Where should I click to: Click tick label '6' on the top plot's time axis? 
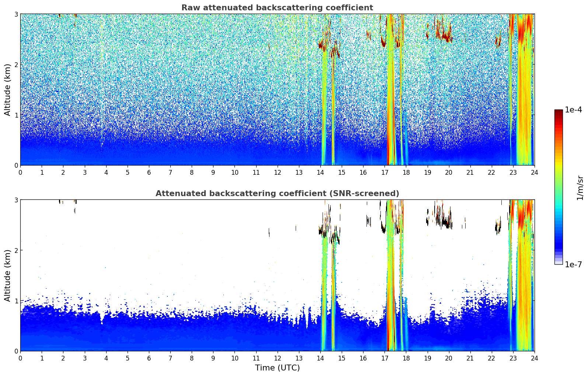coord(149,172)
